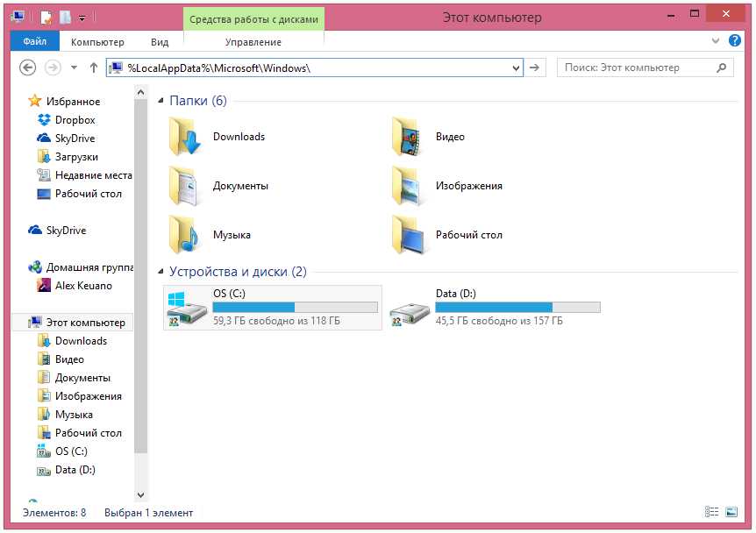The width and height of the screenshot is (756, 533).
Task: Select Избранное in the navigation pane
Action: 65,101
